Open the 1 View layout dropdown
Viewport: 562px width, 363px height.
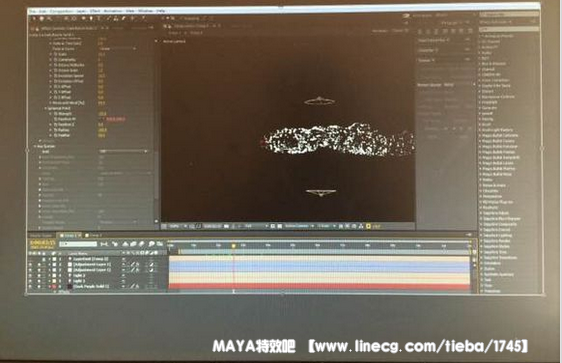327,226
